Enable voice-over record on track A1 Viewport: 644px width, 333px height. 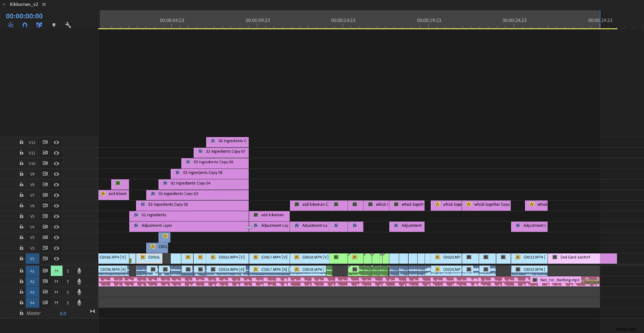point(79,271)
